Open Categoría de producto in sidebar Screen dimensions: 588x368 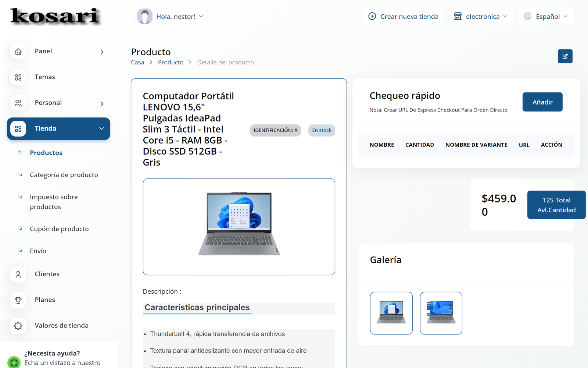64,175
